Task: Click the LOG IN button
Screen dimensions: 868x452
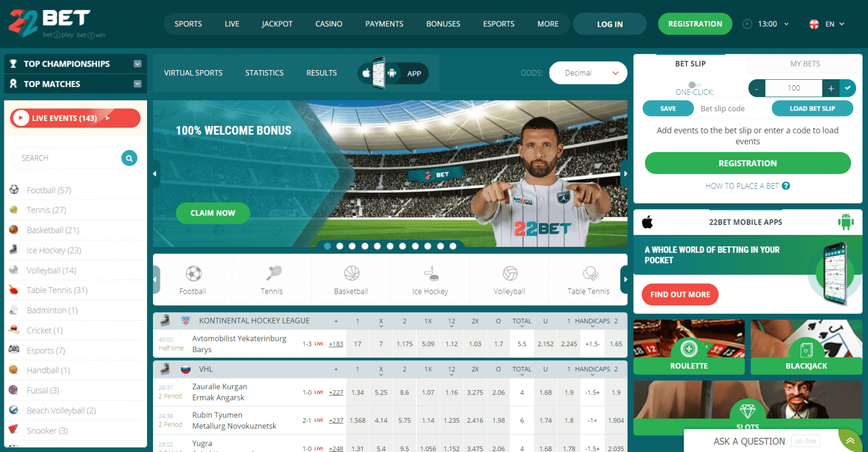Action: (x=610, y=24)
